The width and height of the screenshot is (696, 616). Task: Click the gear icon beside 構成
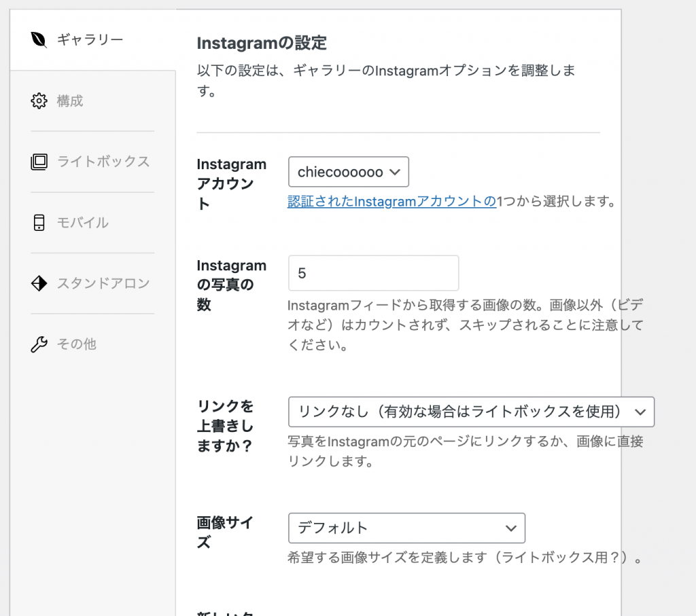39,101
